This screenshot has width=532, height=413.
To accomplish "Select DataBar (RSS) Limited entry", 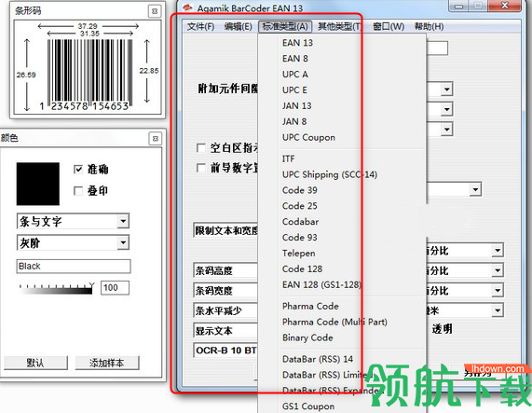I will coord(326,375).
